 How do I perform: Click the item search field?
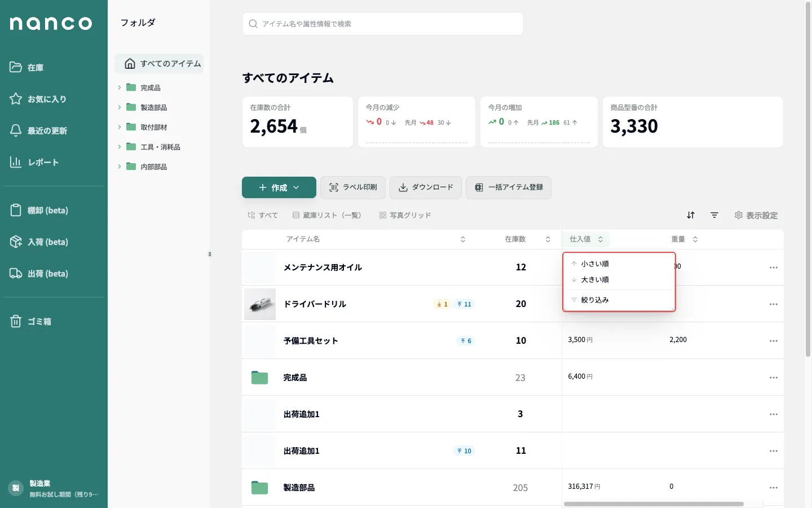pyautogui.click(x=383, y=24)
